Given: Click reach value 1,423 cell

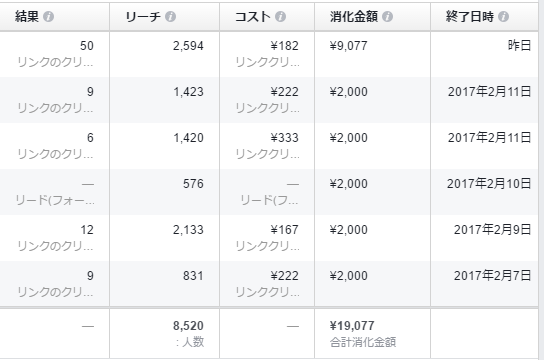Looking at the screenshot, I should click(188, 92).
